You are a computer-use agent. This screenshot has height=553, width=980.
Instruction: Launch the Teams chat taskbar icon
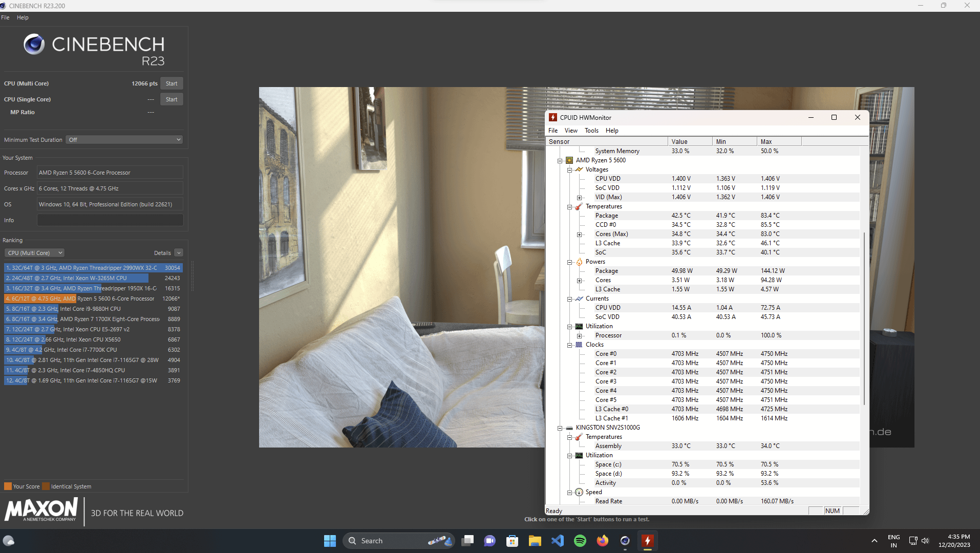click(x=490, y=541)
